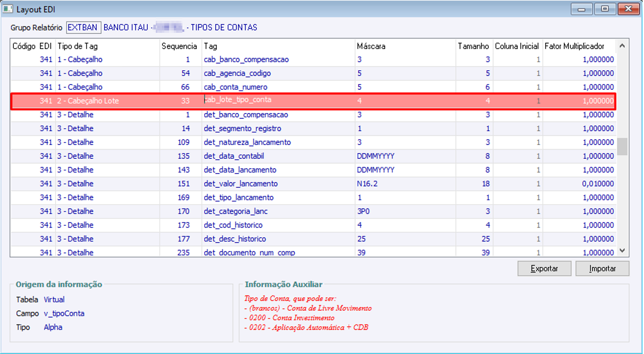Select the cab_conta_numero tag cell

[x=278, y=87]
